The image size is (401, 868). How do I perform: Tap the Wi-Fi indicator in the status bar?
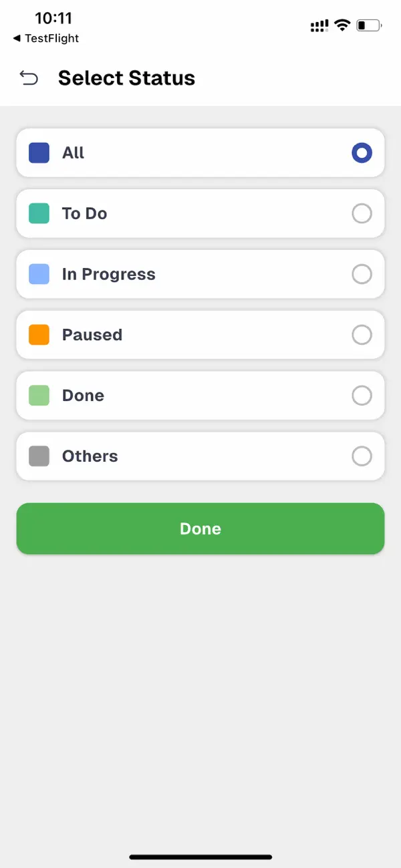342,25
